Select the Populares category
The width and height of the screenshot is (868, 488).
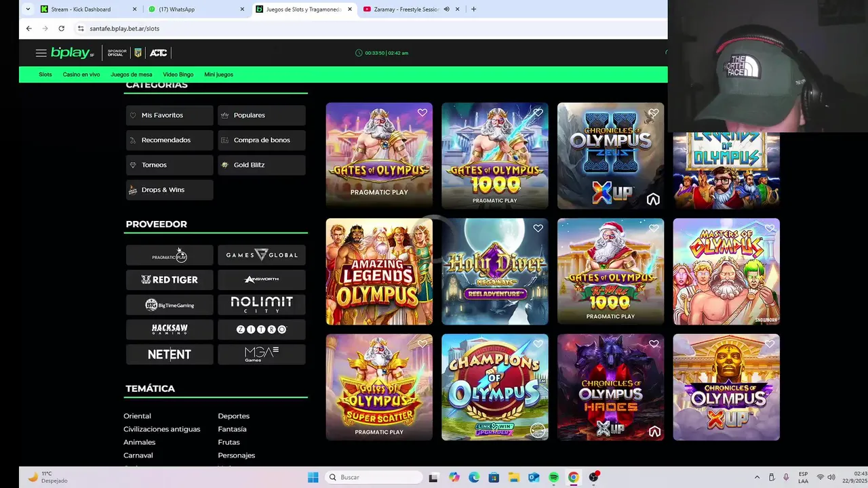pyautogui.click(x=262, y=115)
